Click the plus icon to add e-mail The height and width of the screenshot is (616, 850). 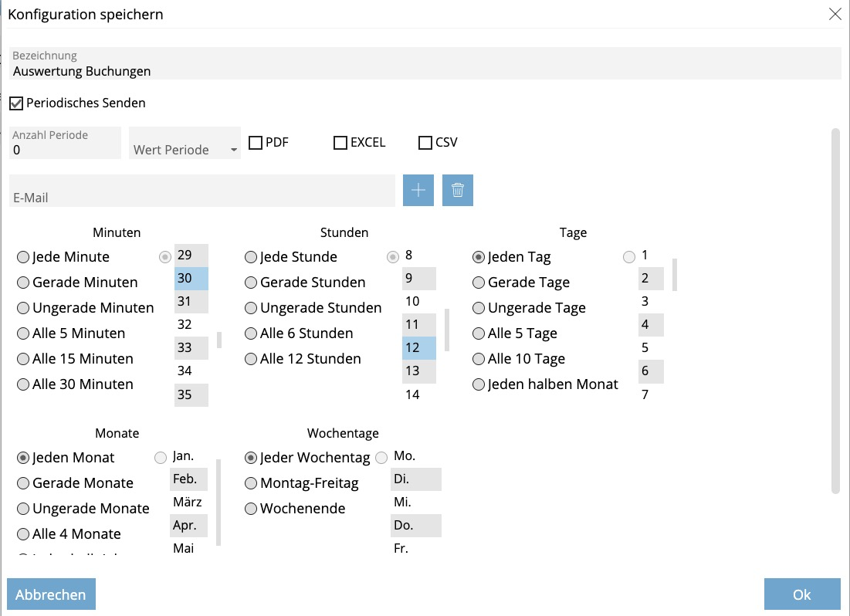click(418, 191)
